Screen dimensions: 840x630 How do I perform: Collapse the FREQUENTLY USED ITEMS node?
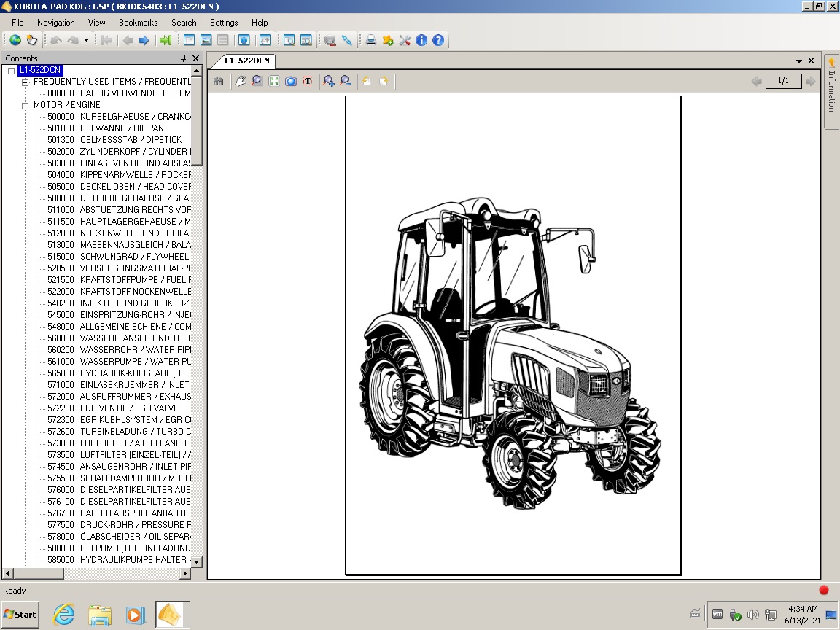(25, 82)
